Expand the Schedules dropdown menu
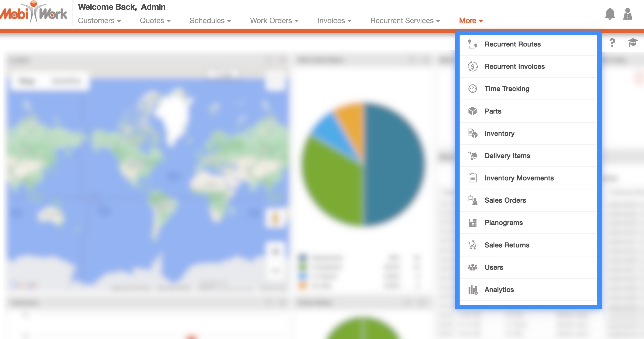Screen dimensions: 644x339 (x=210, y=21)
